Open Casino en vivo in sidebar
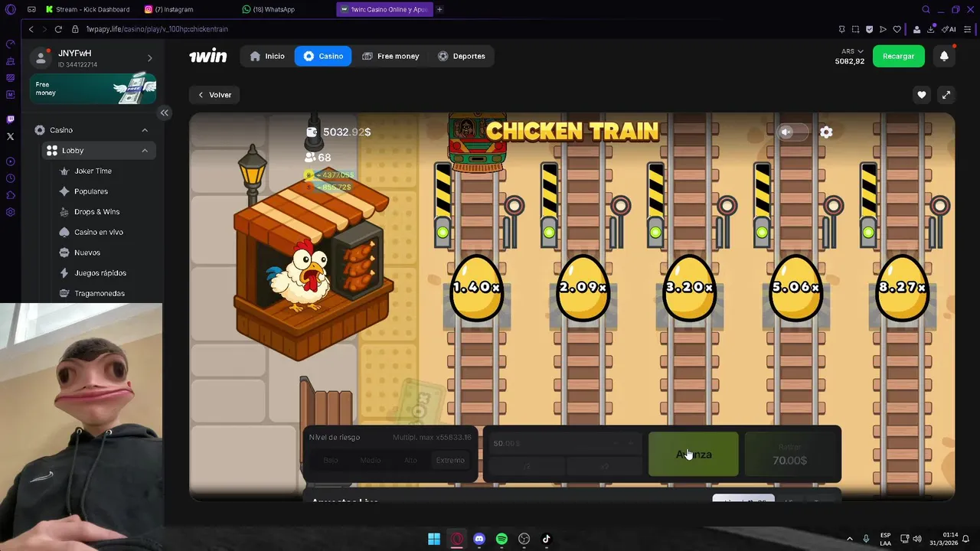 tap(98, 232)
